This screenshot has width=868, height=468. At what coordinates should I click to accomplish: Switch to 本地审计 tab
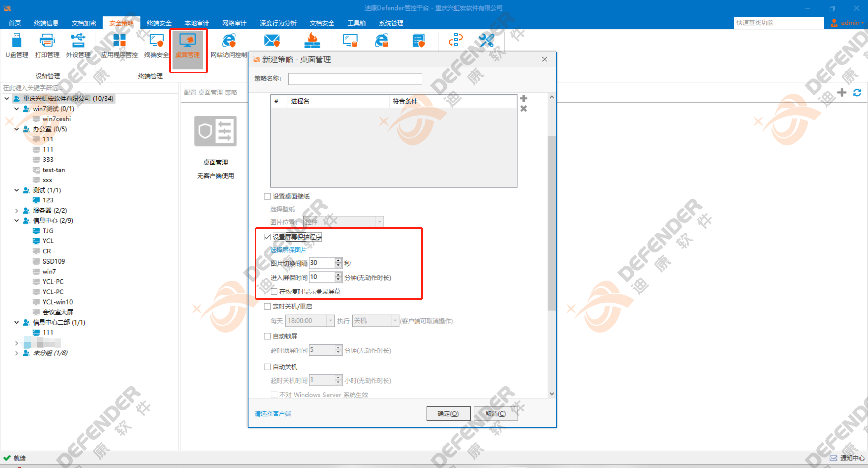click(197, 23)
